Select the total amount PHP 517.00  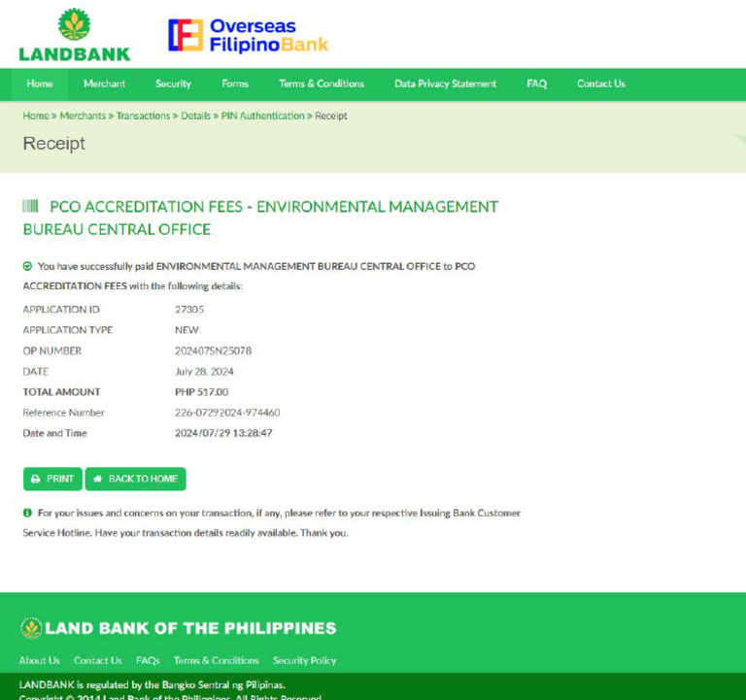[202, 392]
